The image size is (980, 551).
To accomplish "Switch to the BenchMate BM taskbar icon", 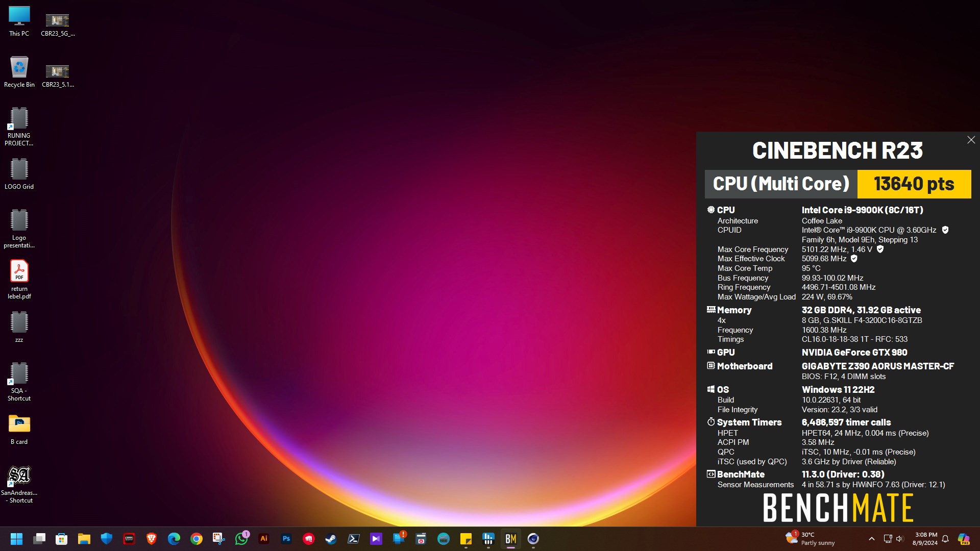I will point(511,539).
